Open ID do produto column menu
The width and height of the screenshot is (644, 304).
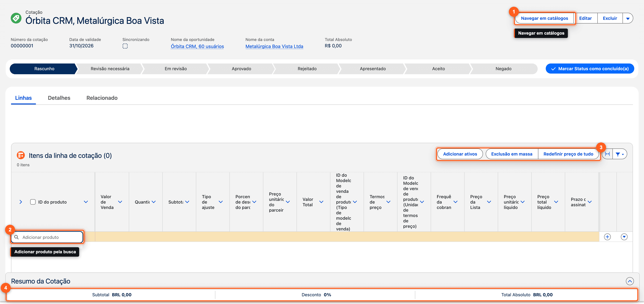click(86, 202)
